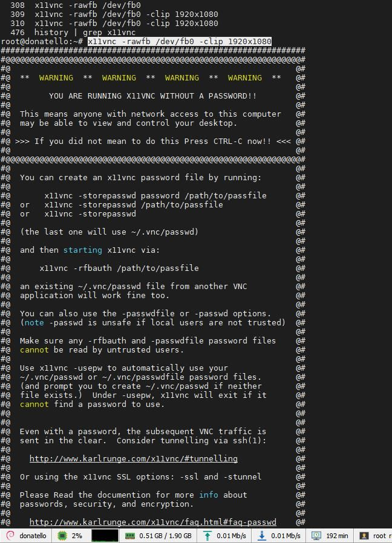Click the download arrow icon in status bar
The height and width of the screenshot is (543, 392).
262,536
